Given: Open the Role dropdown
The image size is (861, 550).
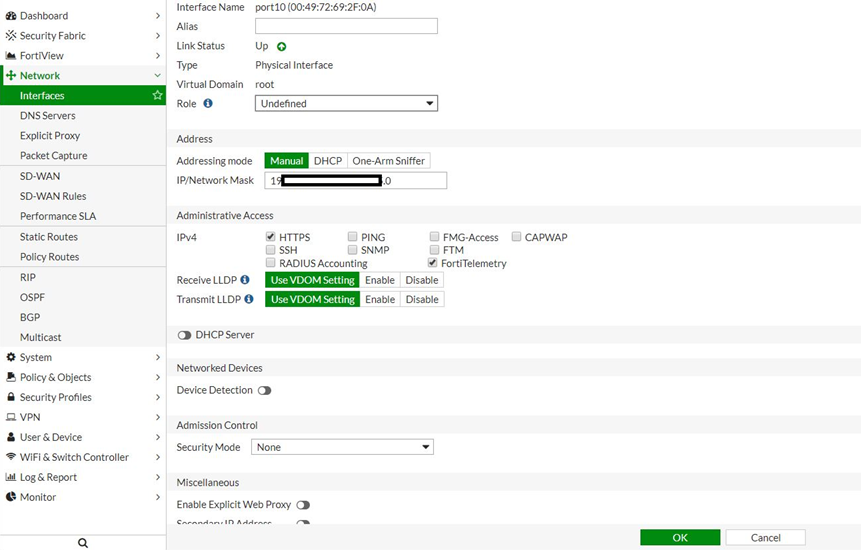Looking at the screenshot, I should click(x=346, y=103).
